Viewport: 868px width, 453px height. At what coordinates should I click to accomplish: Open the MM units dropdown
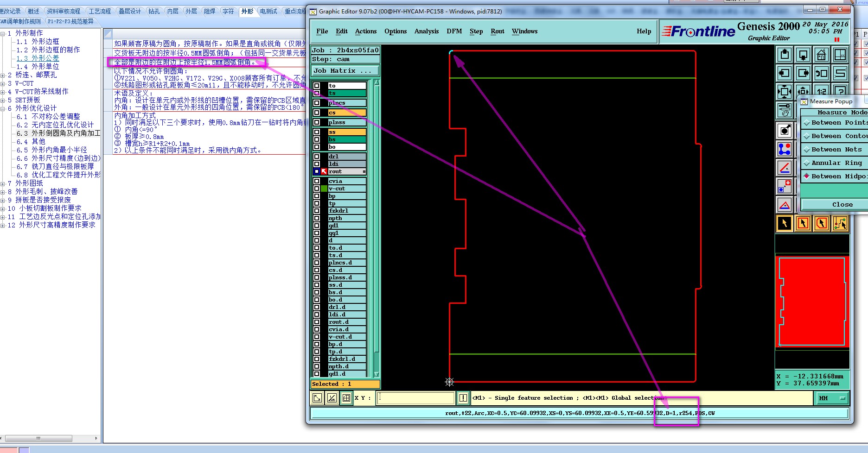831,398
